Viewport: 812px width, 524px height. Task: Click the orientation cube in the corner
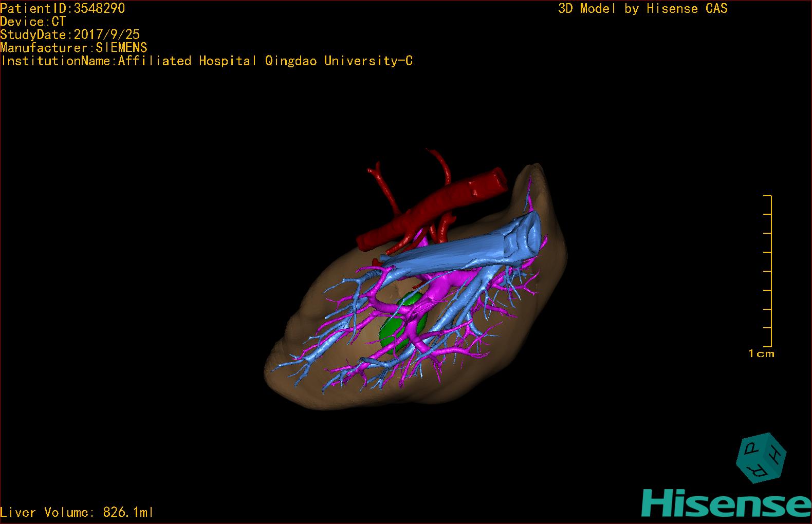pyautogui.click(x=761, y=458)
